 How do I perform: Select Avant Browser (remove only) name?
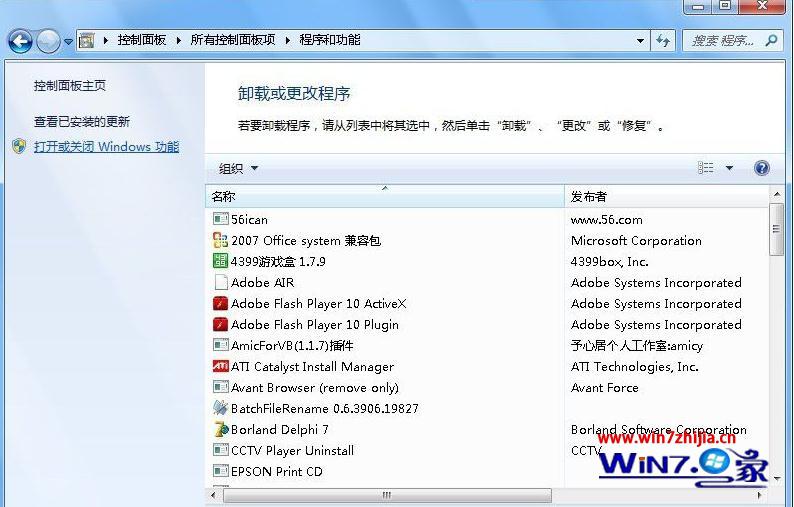point(314,388)
